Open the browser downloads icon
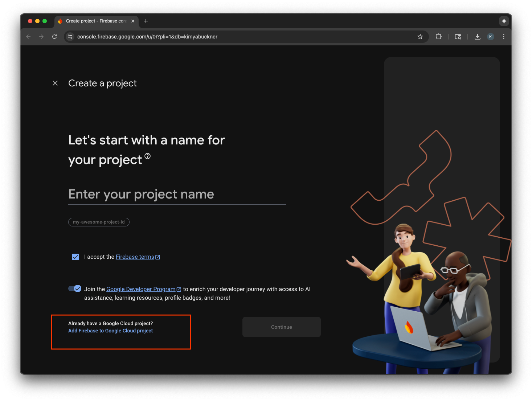Viewport: 532px width, 401px height. tap(477, 37)
